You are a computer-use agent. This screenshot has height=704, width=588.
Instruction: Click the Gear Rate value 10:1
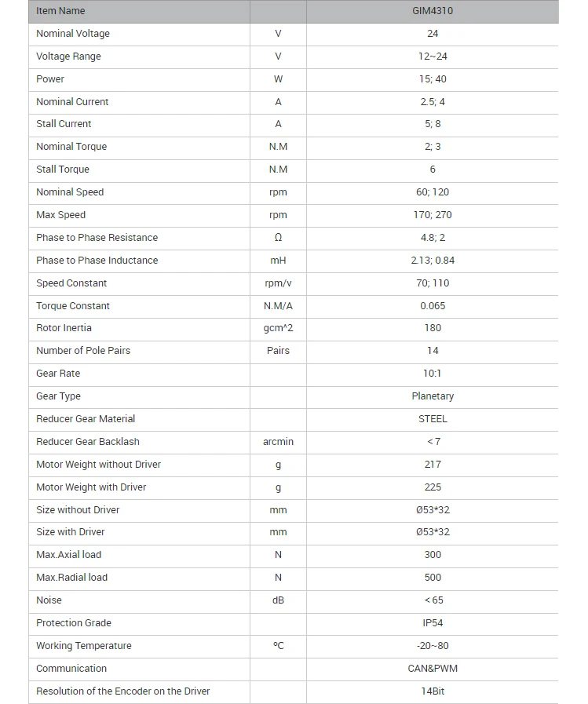pyautogui.click(x=433, y=374)
